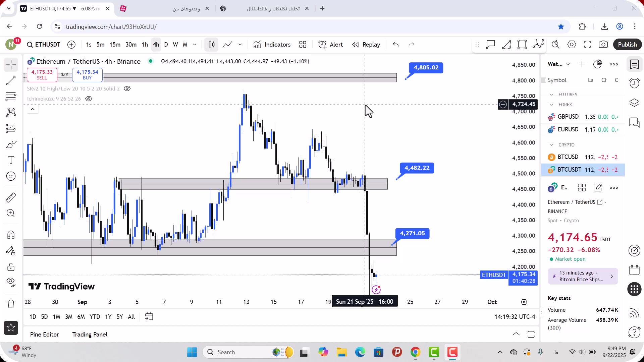Select the text annotation tool

coord(11,160)
